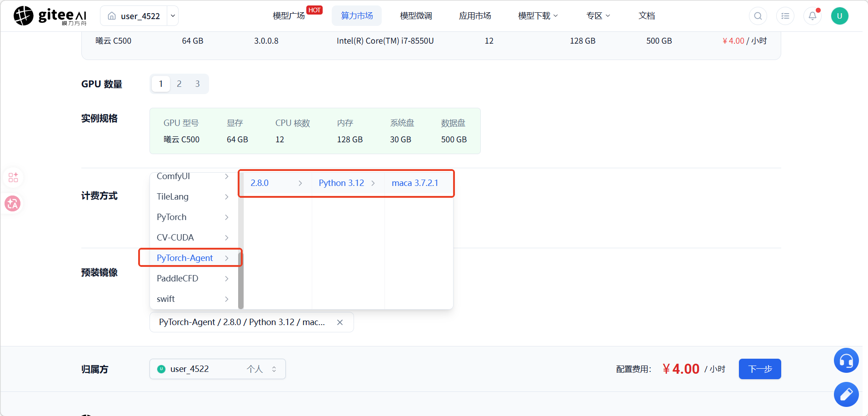This screenshot has width=868, height=416.
Task: Click the home icon beside user_4522
Action: (112, 16)
